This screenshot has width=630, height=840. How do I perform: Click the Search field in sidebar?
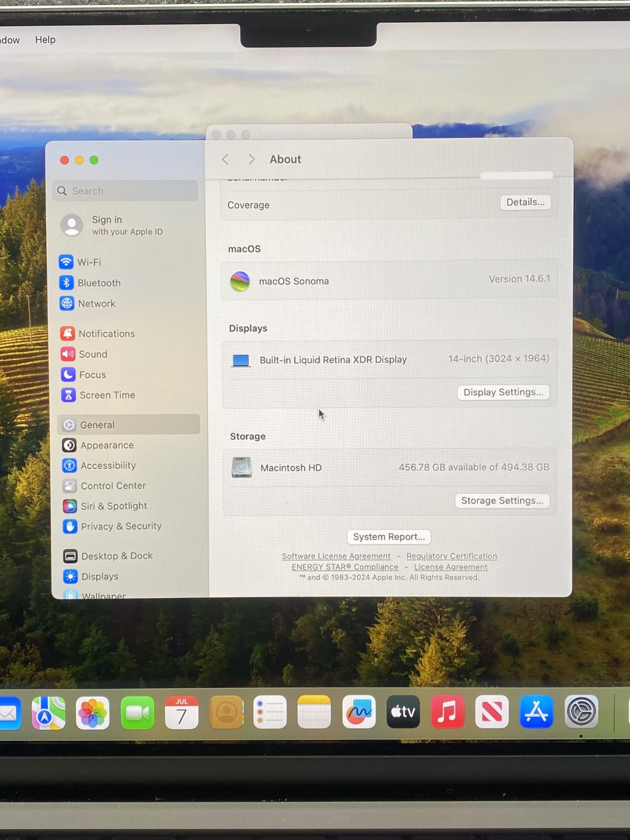coord(125,191)
